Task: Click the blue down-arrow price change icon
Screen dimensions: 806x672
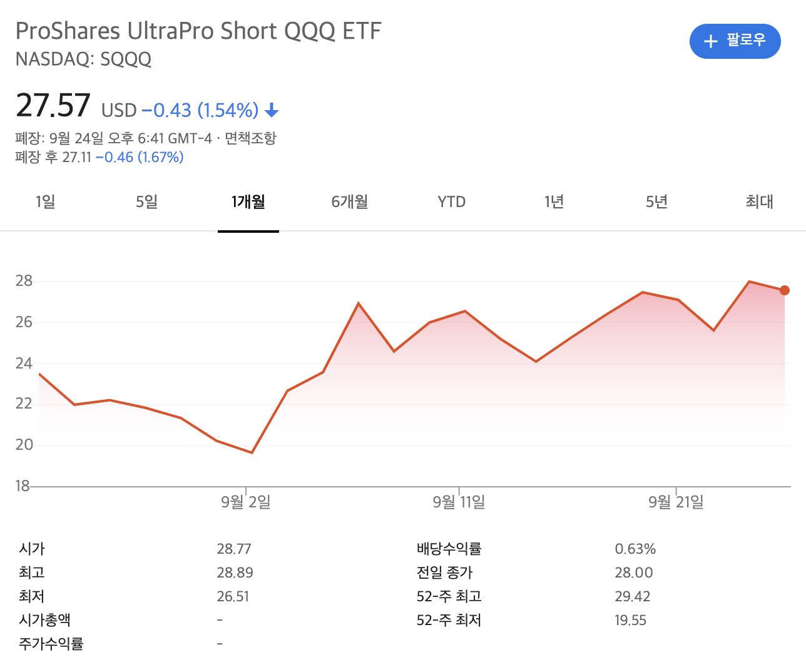Action: point(272,111)
